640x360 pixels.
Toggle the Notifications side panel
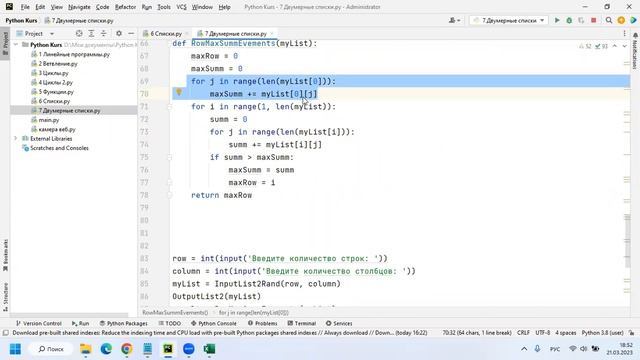click(x=635, y=51)
